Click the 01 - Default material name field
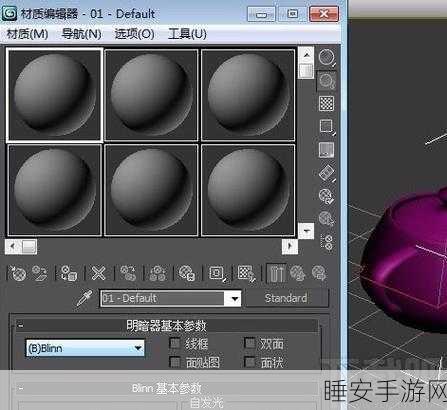 click(x=163, y=298)
